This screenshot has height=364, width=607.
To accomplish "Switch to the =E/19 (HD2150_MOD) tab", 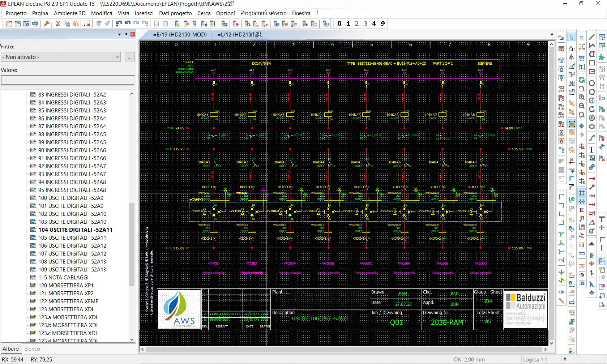I will (180, 35).
